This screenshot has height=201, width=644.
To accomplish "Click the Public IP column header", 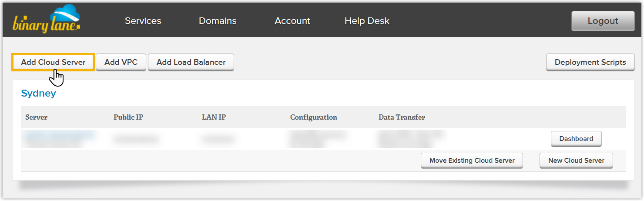I will coord(128,117).
